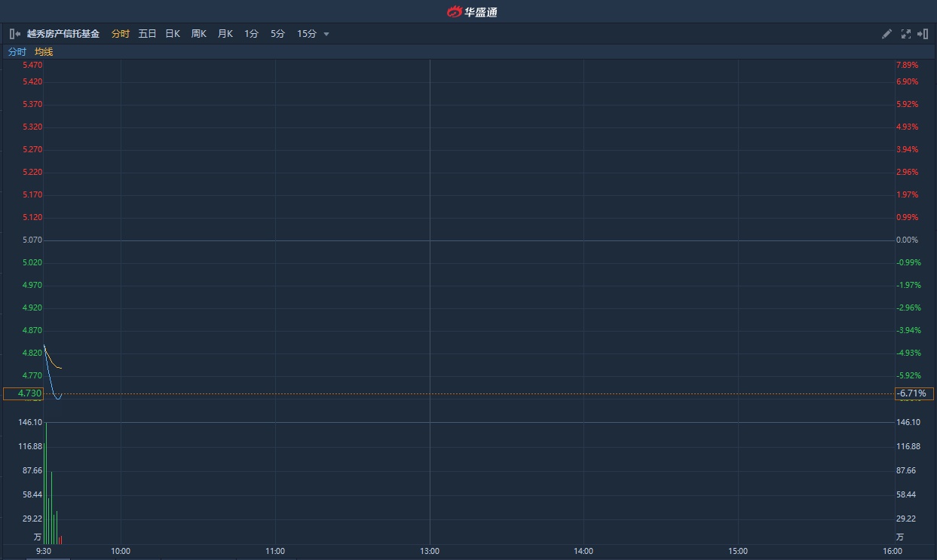Expand the dropdown arrow after 15分
The height and width of the screenshot is (560, 937).
click(326, 34)
